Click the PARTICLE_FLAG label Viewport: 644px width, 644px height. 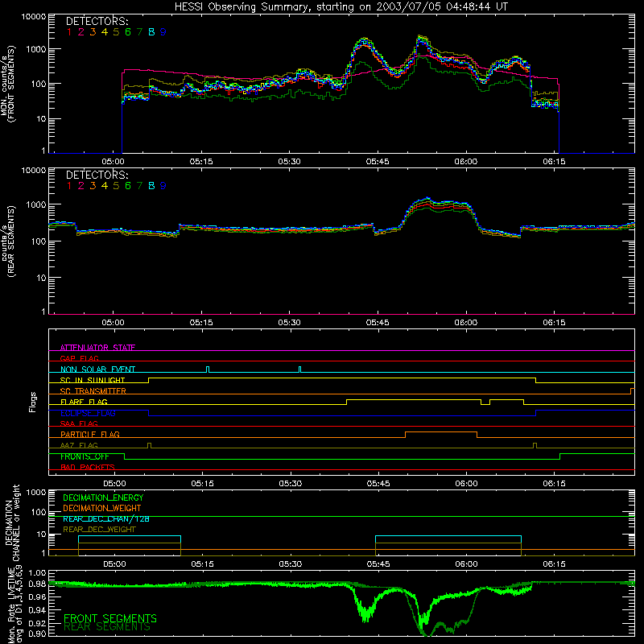tap(90, 434)
